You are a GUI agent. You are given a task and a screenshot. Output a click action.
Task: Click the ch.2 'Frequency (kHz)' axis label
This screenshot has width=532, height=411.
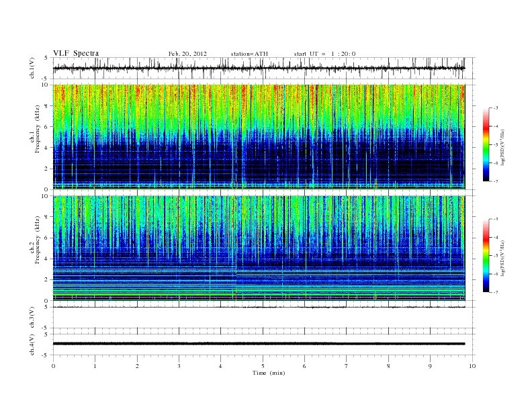click(38, 240)
